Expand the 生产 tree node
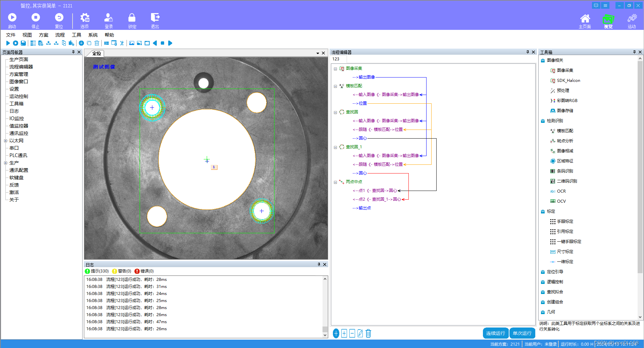Viewport: 644px width, 348px height. [5, 163]
